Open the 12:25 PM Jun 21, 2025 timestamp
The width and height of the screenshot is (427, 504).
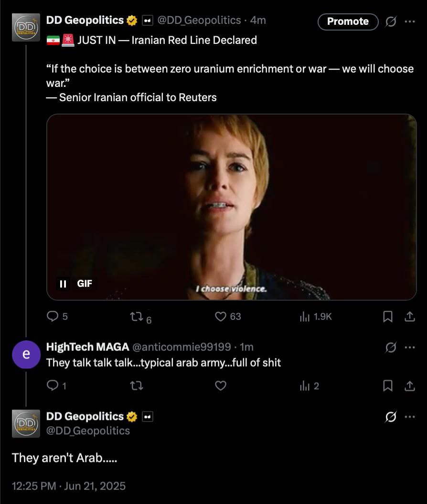68,486
